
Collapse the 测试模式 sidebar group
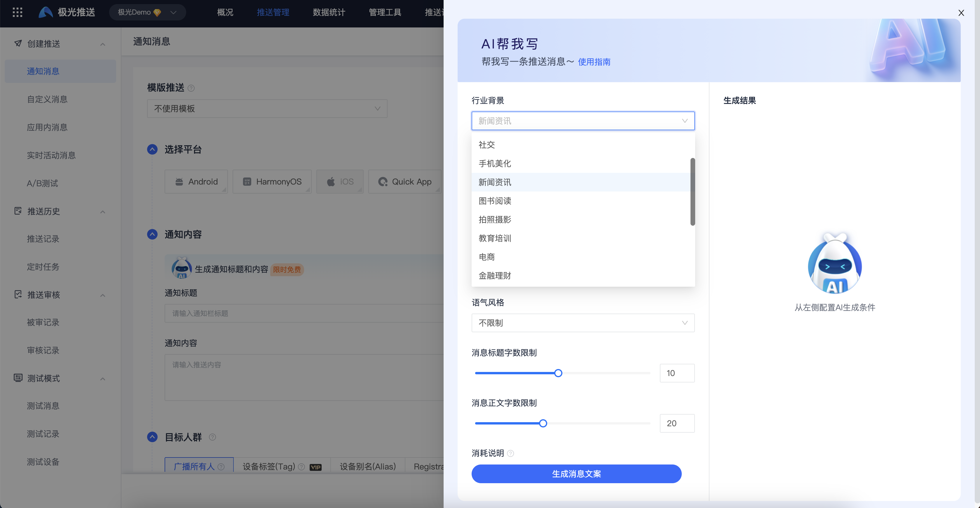(x=103, y=379)
